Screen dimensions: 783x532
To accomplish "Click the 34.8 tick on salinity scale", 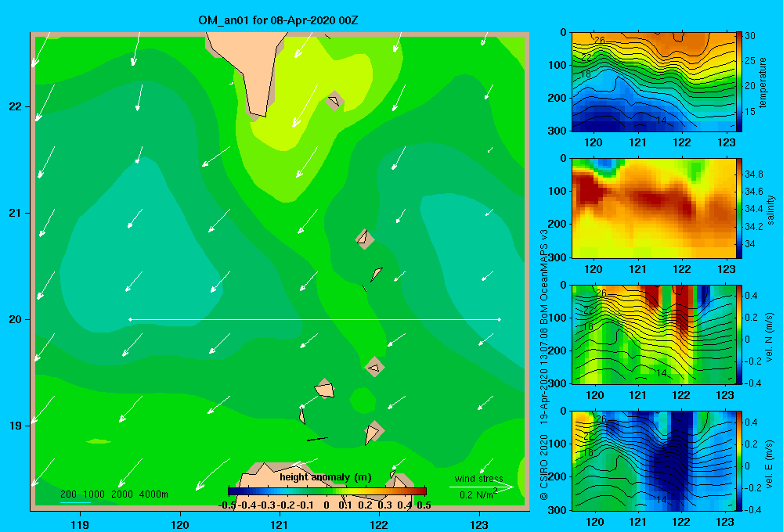I will pyautogui.click(x=753, y=174).
